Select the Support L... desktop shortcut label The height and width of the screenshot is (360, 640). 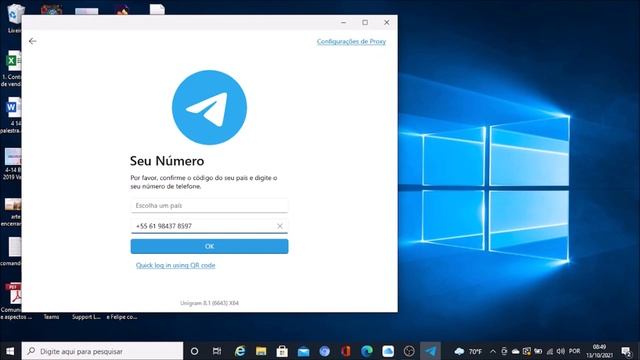pyautogui.click(x=86, y=317)
